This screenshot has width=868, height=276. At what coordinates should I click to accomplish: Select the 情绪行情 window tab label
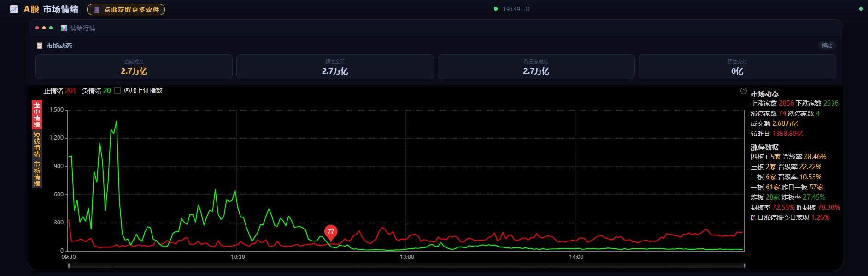click(x=83, y=28)
